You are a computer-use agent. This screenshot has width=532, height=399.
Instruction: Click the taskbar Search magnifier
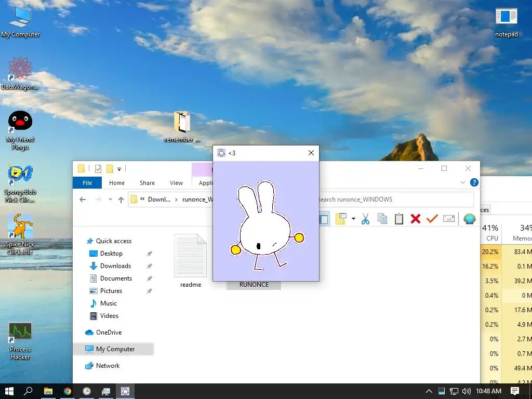click(29, 391)
